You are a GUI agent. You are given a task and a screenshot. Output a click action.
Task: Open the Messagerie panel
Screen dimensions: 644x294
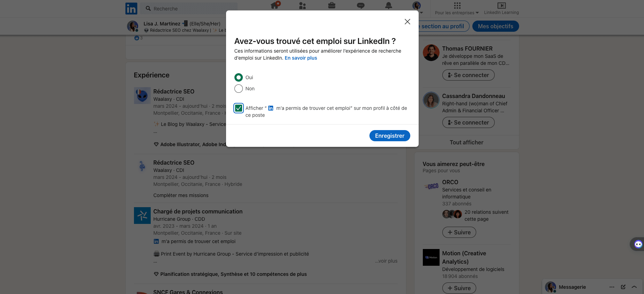572,287
